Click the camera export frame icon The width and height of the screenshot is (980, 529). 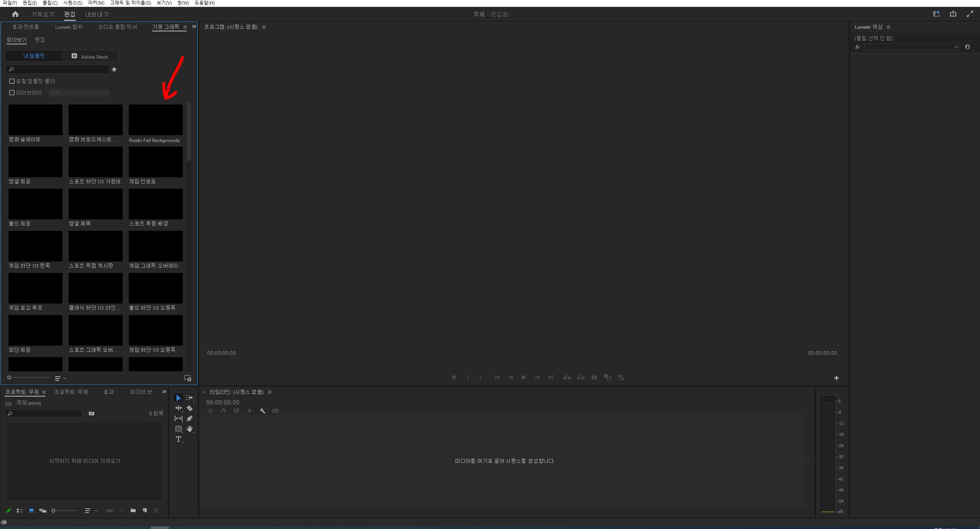(594, 377)
